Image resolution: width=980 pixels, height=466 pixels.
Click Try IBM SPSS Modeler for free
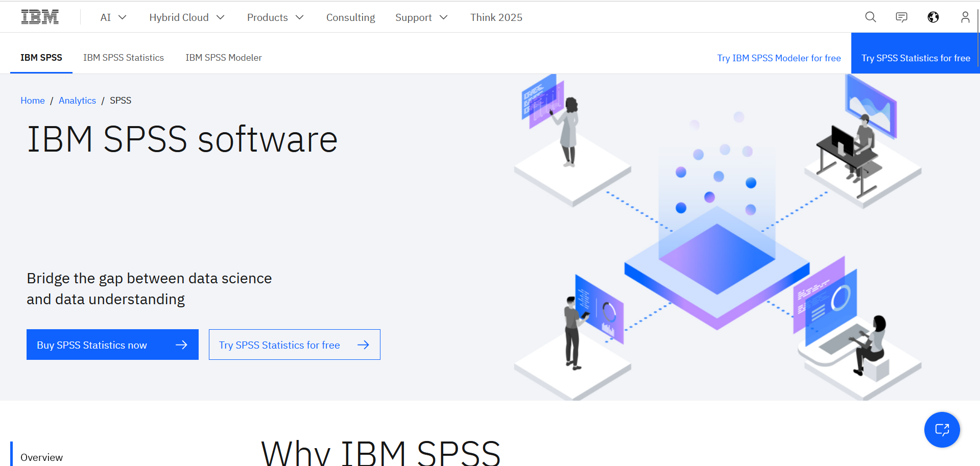coord(779,58)
